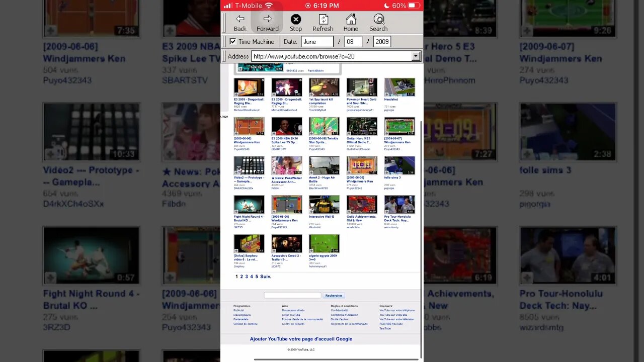Click the Rechercher button

(334, 296)
